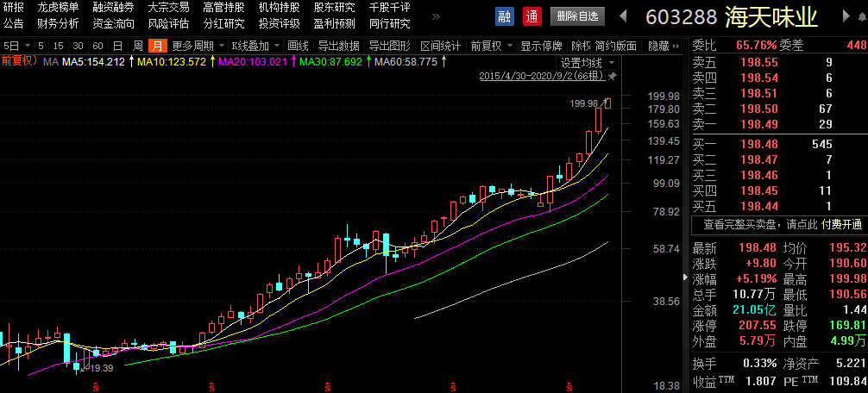Viewport: 868px width, 393px height.
Task: Switch chart to monthly 月 period
Action: coord(157,46)
